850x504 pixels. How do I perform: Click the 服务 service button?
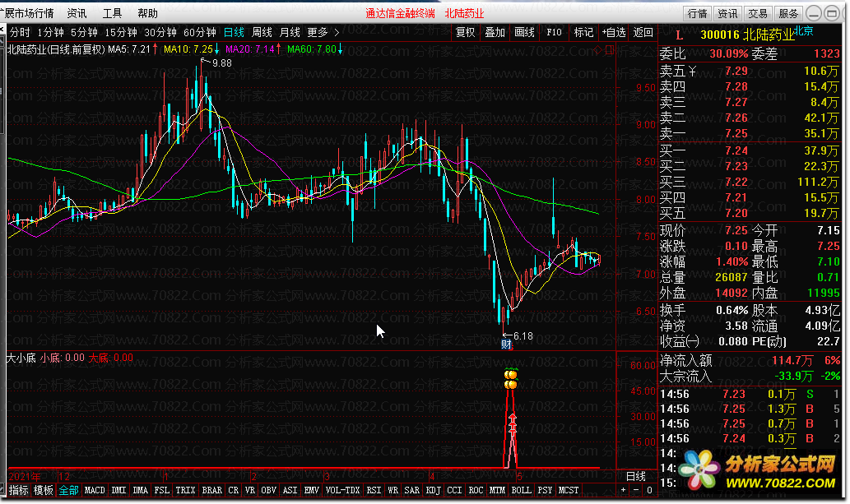[x=788, y=13]
